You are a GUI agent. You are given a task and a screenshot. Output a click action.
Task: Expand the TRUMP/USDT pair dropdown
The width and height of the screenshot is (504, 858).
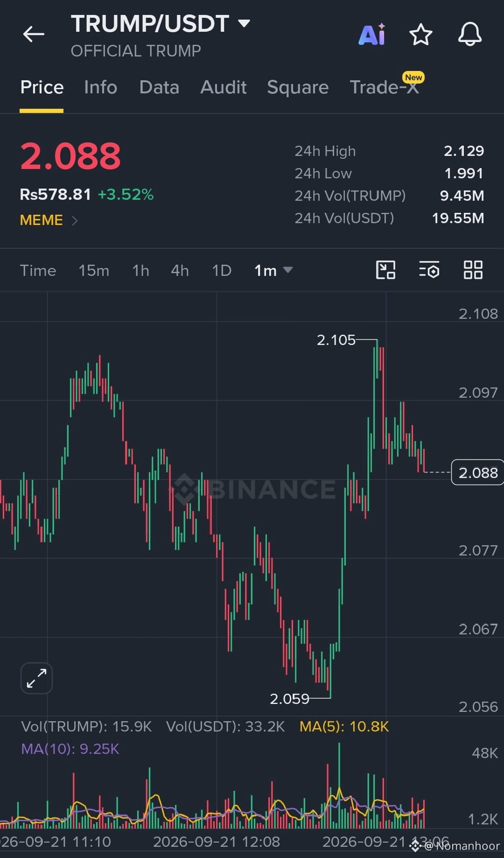tap(244, 23)
